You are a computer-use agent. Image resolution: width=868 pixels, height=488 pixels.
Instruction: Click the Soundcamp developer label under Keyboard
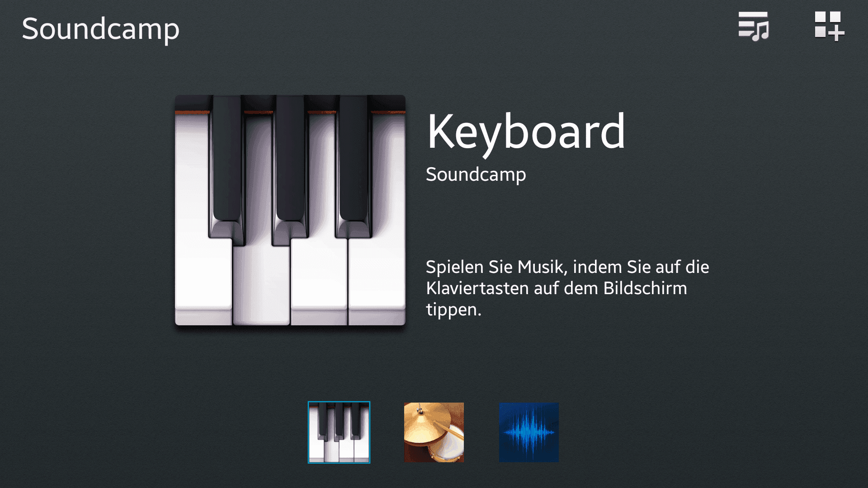coord(476,175)
